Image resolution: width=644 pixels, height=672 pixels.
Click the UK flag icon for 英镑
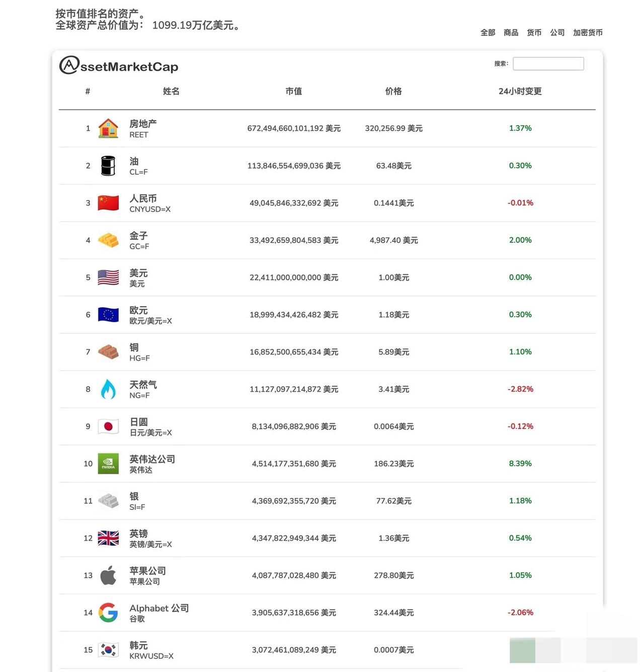tap(108, 538)
